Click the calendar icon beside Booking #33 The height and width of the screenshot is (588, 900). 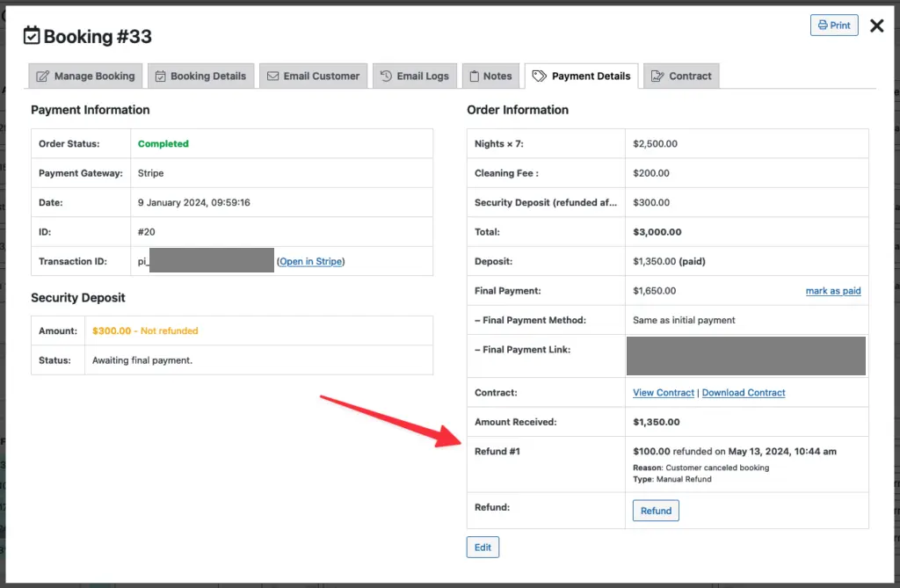point(32,36)
